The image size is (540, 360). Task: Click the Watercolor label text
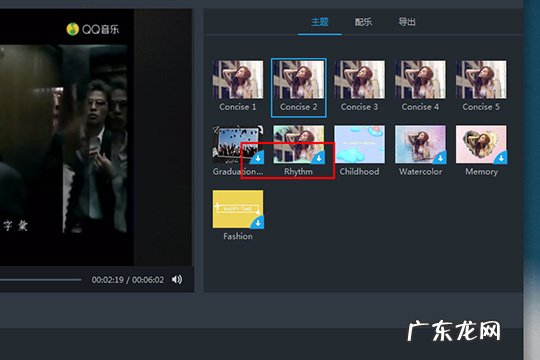point(420,172)
